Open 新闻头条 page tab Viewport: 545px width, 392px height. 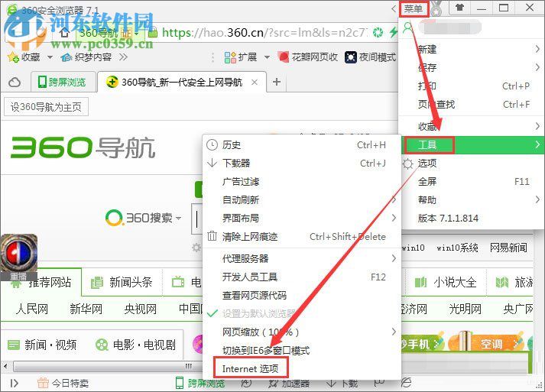point(122,282)
